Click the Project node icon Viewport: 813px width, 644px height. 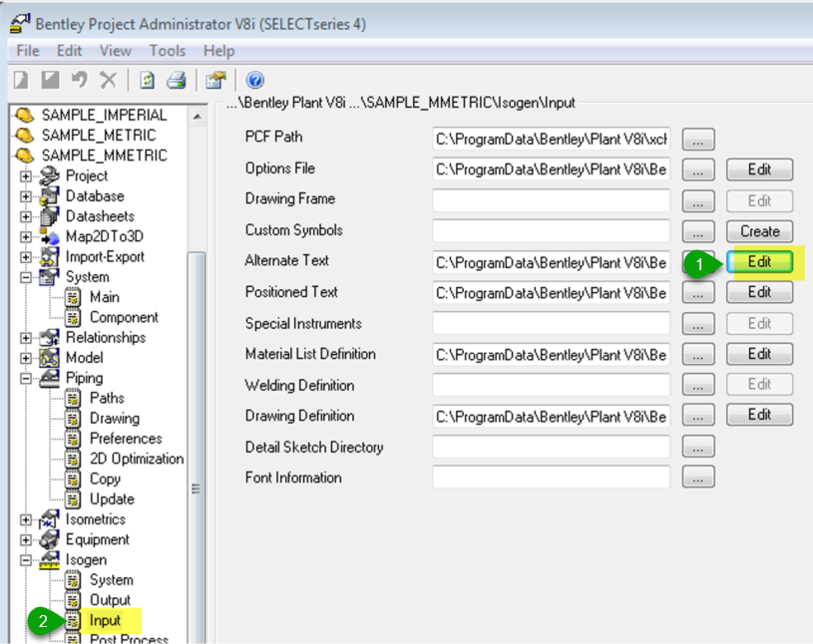[50, 175]
